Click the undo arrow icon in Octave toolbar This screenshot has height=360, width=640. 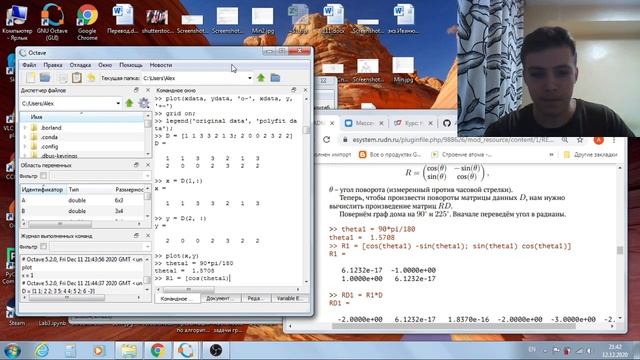coord(91,78)
